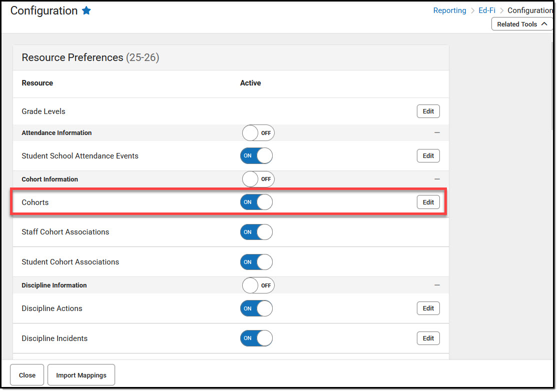Screen dimensions: 558x392
Task: Edit the Cohorts resource mapping
Action: pos(428,202)
